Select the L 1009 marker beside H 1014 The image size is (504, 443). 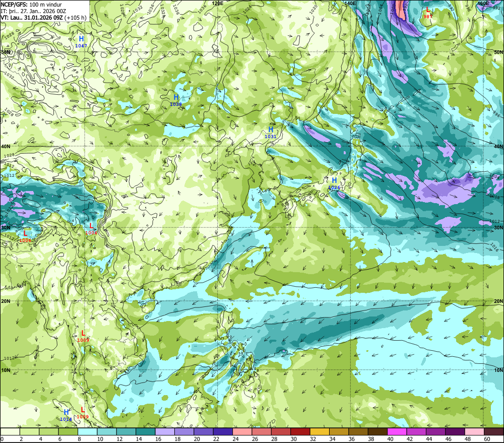(x=83, y=412)
